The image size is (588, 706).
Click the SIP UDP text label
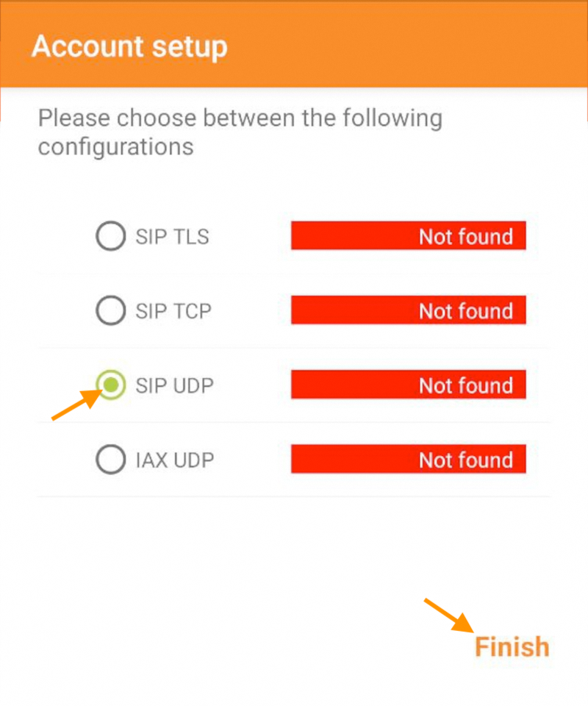click(x=175, y=385)
